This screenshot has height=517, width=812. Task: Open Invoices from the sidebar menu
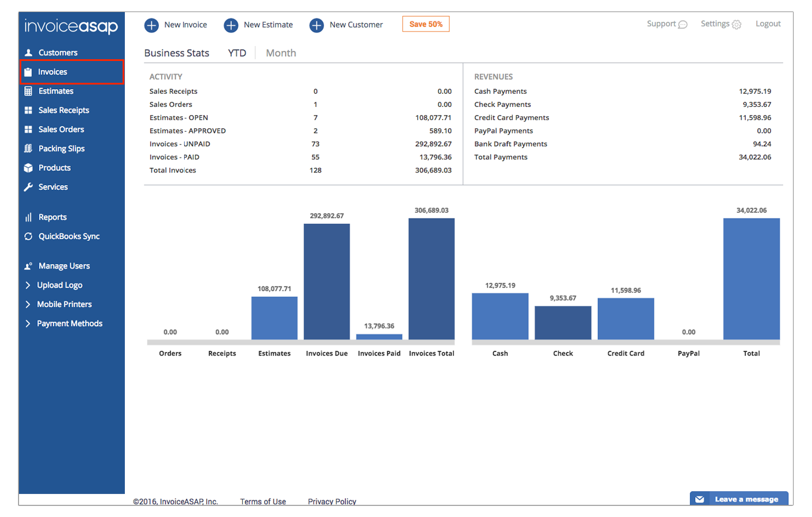53,72
